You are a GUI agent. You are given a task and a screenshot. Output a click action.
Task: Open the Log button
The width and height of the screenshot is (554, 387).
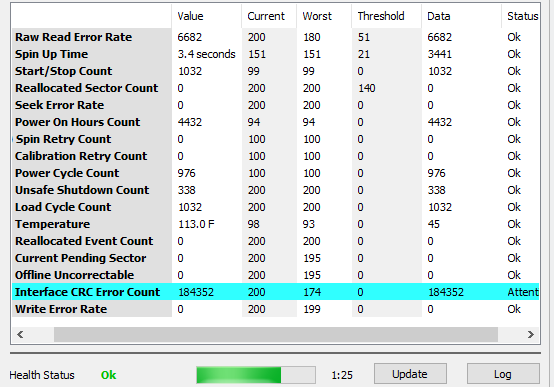[x=503, y=374]
